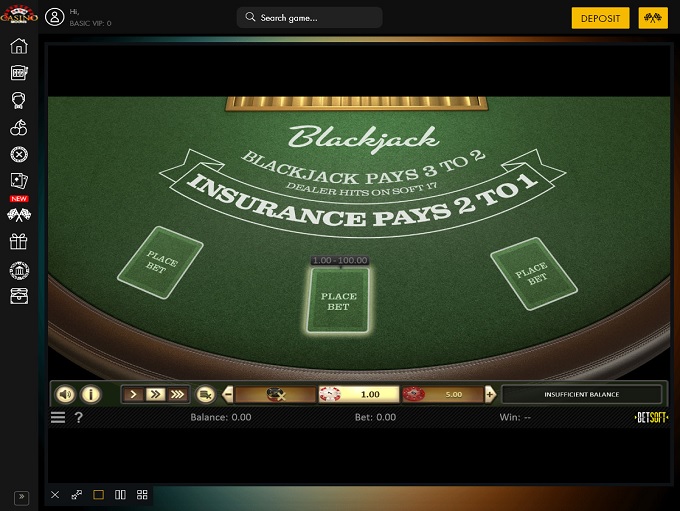Increase chip value with plus arrow
Image resolution: width=680 pixels, height=511 pixels.
coord(490,394)
